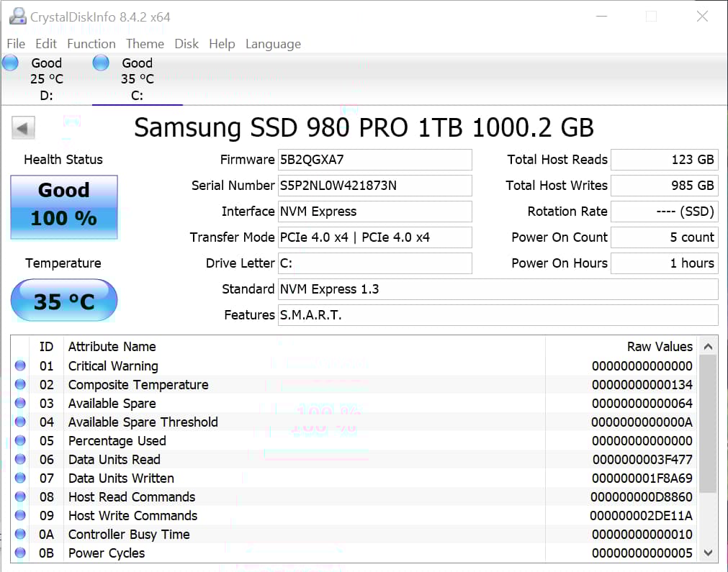Image resolution: width=728 pixels, height=572 pixels.
Task: Click the status dot beside Power Cycles
Action: tap(20, 553)
